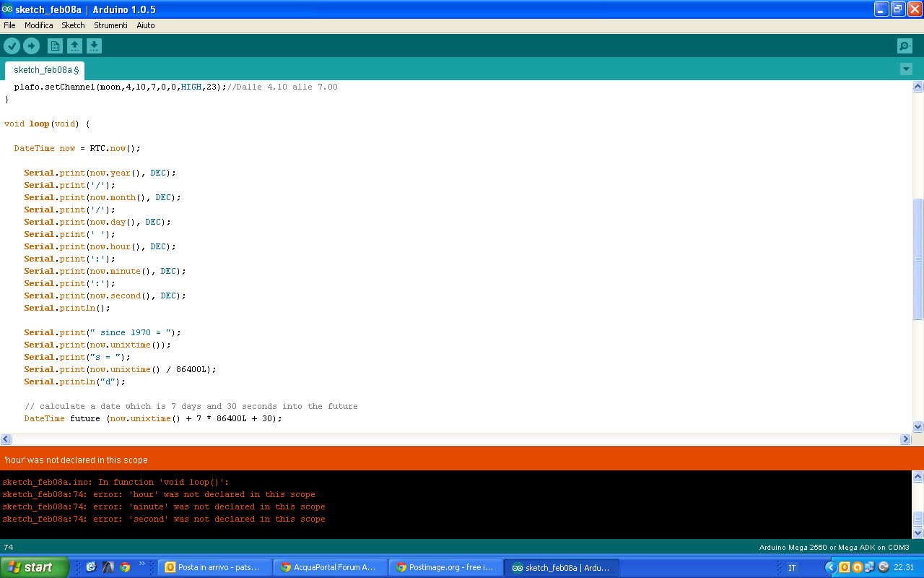Create a new sketch with New icon
The image size is (924, 578).
click(x=55, y=46)
